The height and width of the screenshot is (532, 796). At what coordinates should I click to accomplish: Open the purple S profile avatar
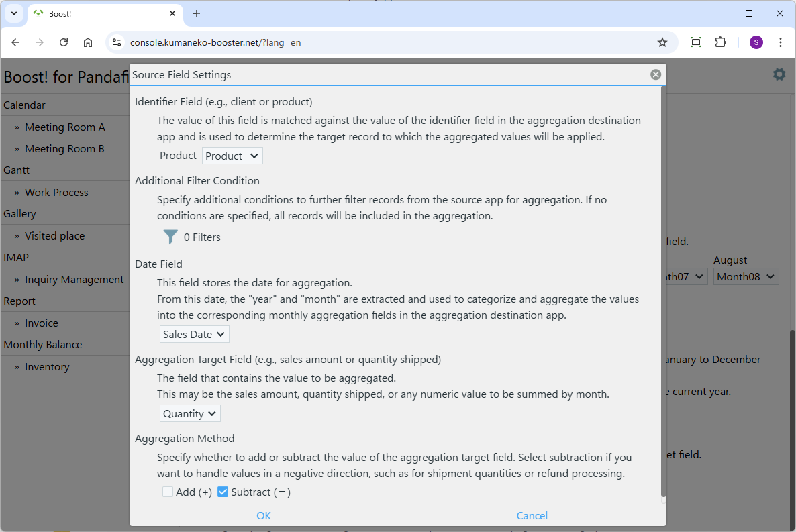tap(756, 42)
